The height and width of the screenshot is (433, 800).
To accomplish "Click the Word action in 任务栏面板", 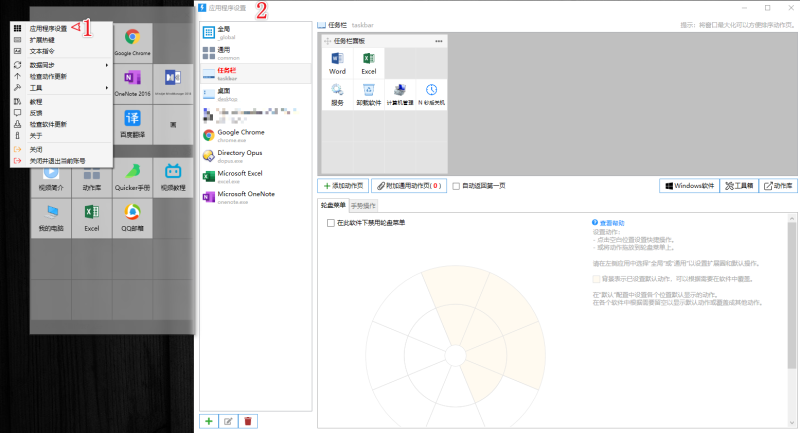I will pos(337,63).
